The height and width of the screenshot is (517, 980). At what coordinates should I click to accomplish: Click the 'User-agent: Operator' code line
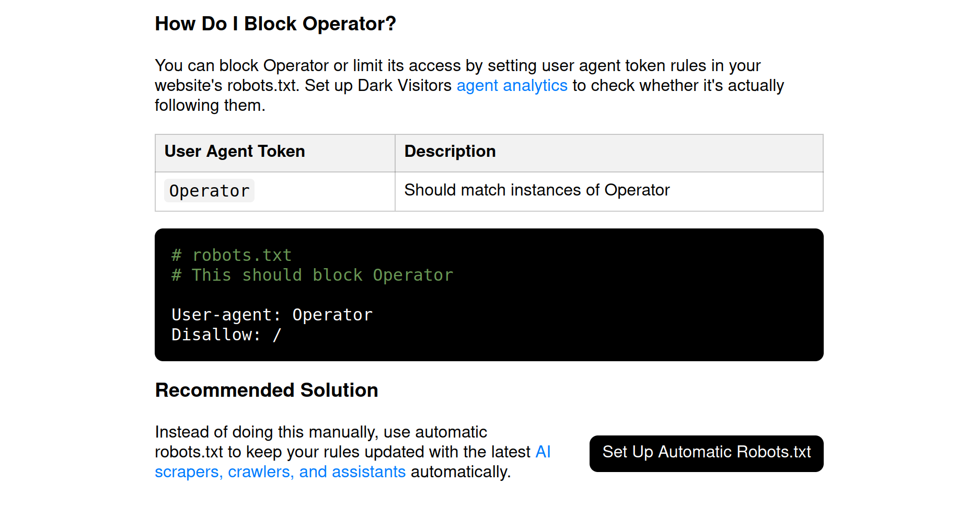tap(272, 315)
